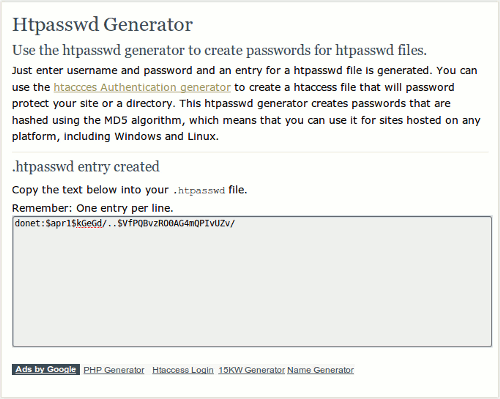Screen dimensions: 500x399
Task: Follow the Htaccess Login ad link
Action: (x=183, y=370)
